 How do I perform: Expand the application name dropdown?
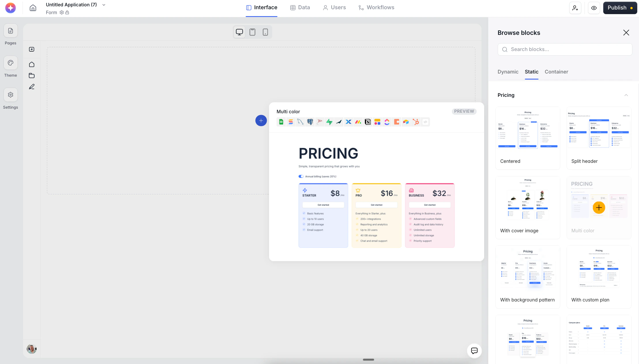click(104, 5)
